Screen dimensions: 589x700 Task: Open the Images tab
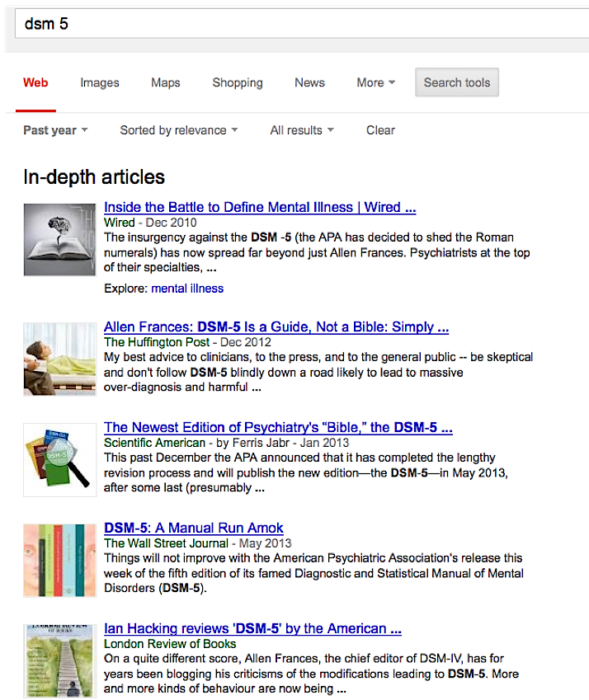point(100,82)
